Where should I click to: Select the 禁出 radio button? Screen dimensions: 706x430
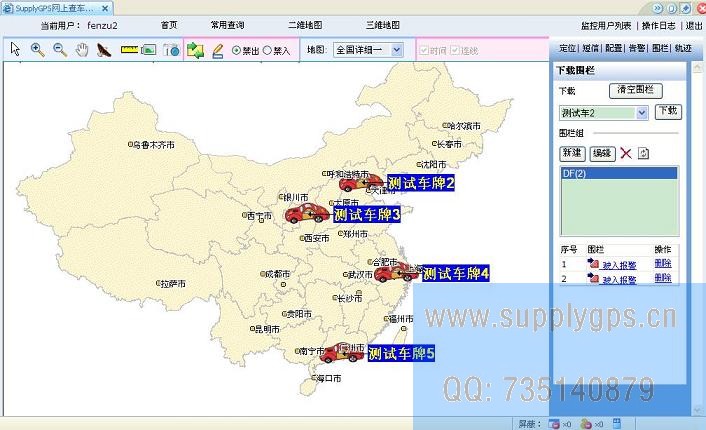point(236,49)
